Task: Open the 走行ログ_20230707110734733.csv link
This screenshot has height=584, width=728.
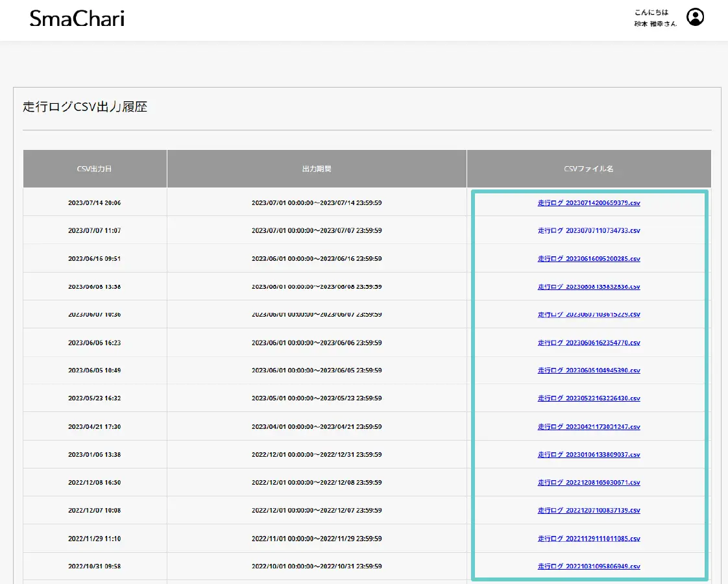Action: tap(588, 231)
